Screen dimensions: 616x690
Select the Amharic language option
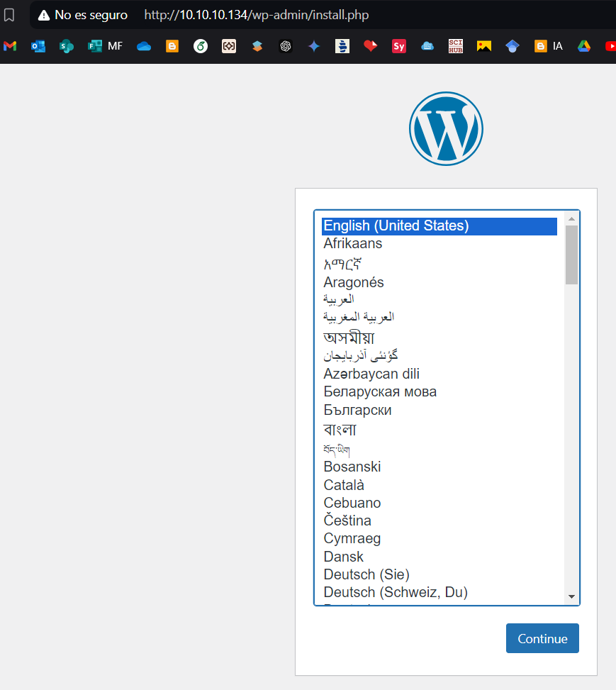[439, 263]
